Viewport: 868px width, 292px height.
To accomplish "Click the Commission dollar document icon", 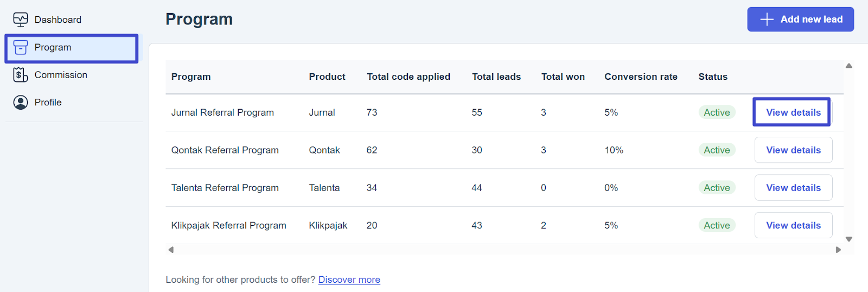I will pyautogui.click(x=21, y=75).
